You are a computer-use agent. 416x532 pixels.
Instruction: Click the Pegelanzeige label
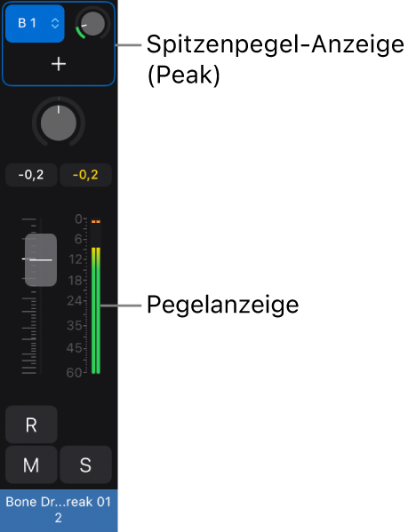(x=223, y=305)
